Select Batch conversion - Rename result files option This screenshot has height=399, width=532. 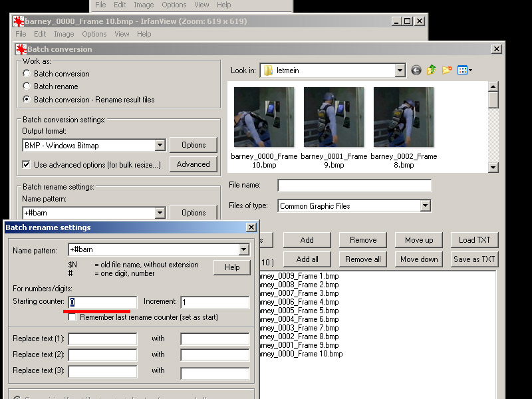(x=26, y=99)
